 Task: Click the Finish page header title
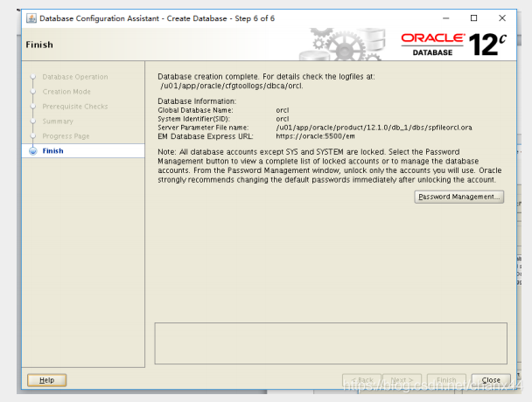pos(39,45)
